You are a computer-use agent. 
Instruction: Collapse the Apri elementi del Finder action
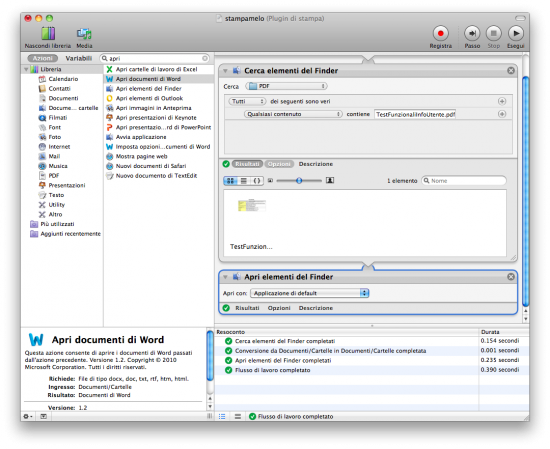[x=226, y=277]
